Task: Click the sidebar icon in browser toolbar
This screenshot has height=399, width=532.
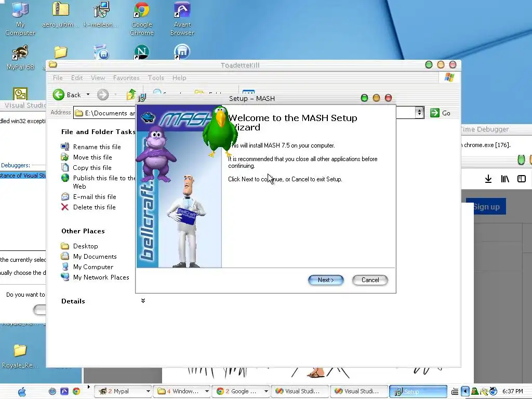Action: coord(522,179)
